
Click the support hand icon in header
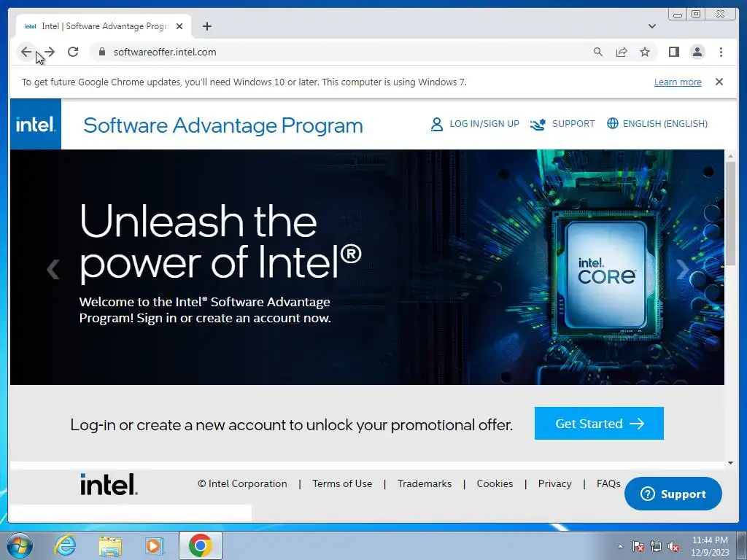pyautogui.click(x=538, y=124)
